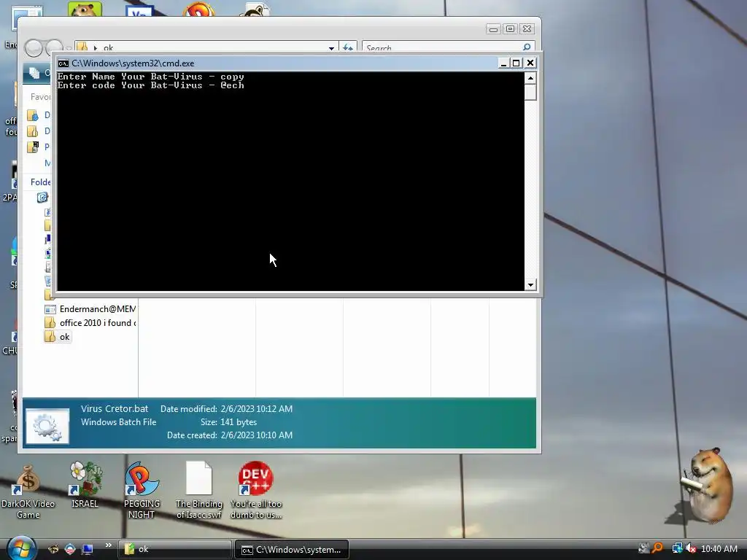Click the cmd scrollbar down arrow
The image size is (747, 560).
tap(531, 285)
